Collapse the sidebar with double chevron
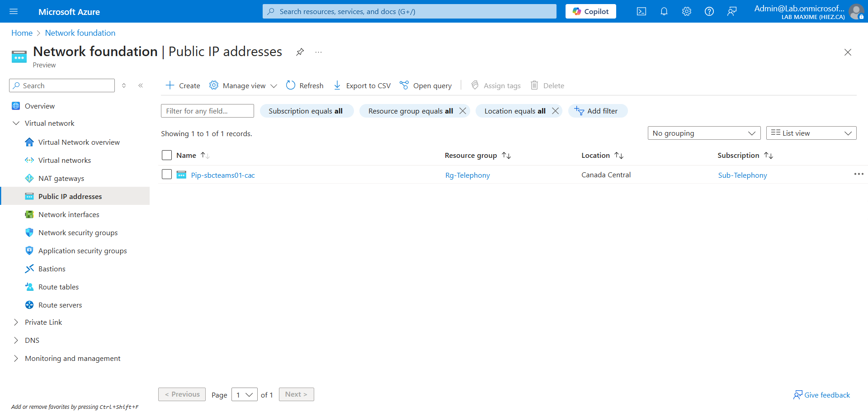This screenshot has height=412, width=868. coord(141,85)
